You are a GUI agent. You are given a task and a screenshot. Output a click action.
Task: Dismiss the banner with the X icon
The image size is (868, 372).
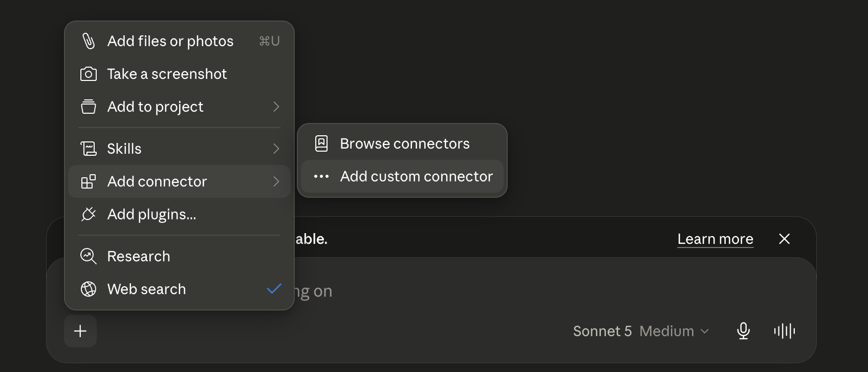tap(784, 239)
